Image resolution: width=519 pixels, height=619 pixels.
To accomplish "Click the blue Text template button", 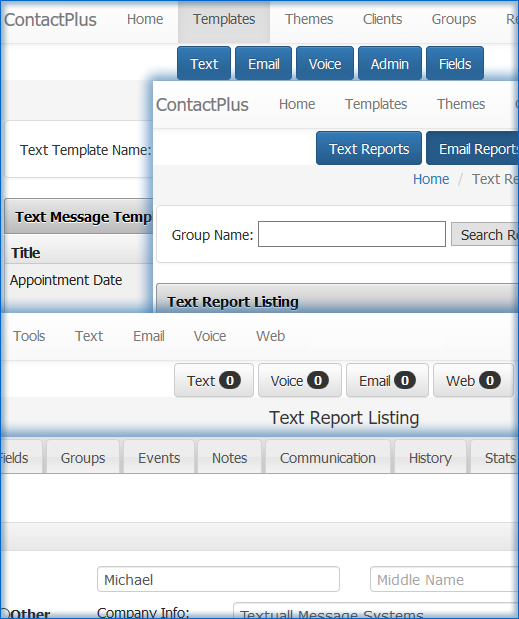I will pyautogui.click(x=204, y=63).
